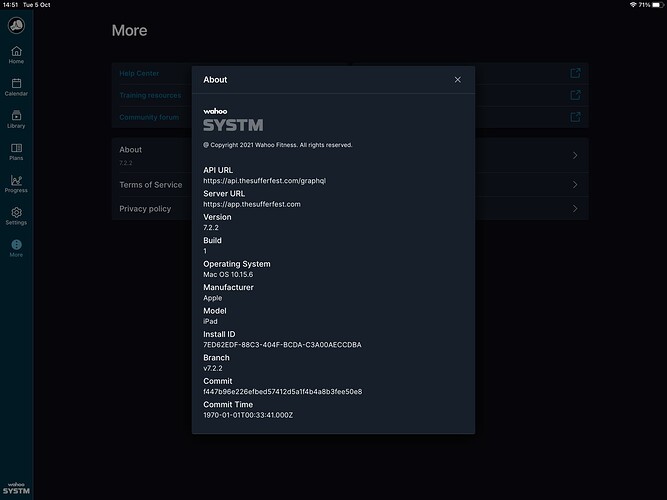Open external link icon for Help Center
This screenshot has height=500, width=667.
(x=575, y=73)
